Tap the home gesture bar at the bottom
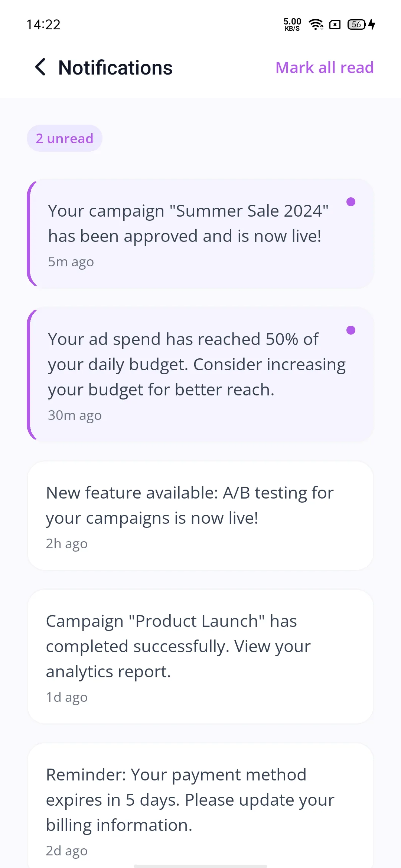Screen dimensions: 401x868 coord(200,866)
